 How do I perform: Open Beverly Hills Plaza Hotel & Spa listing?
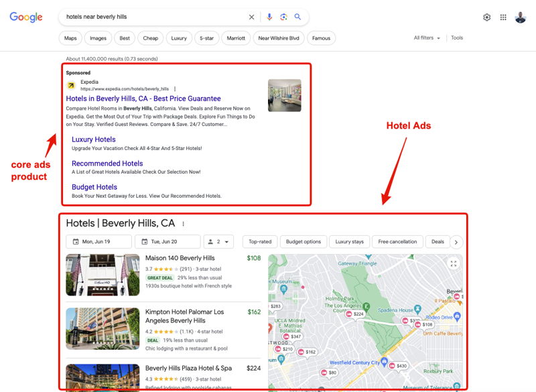pos(188,368)
